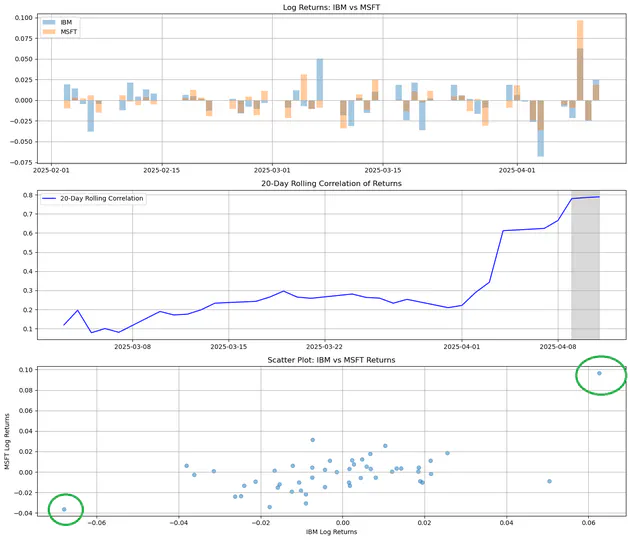Image resolution: width=630 pixels, height=540 pixels.
Task: Click the 2025-03-01 date label on top chart
Action: coord(272,170)
